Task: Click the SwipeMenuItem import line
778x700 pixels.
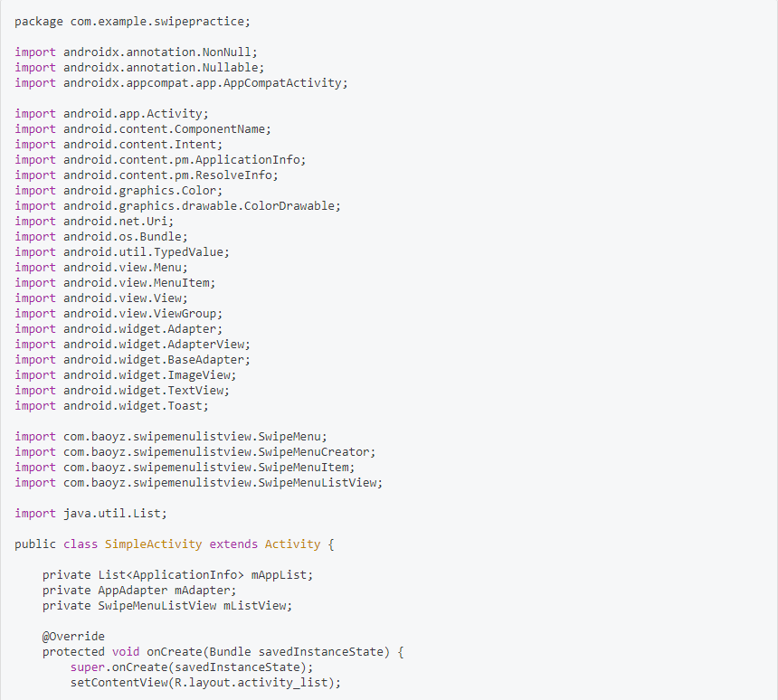Action: 185,468
